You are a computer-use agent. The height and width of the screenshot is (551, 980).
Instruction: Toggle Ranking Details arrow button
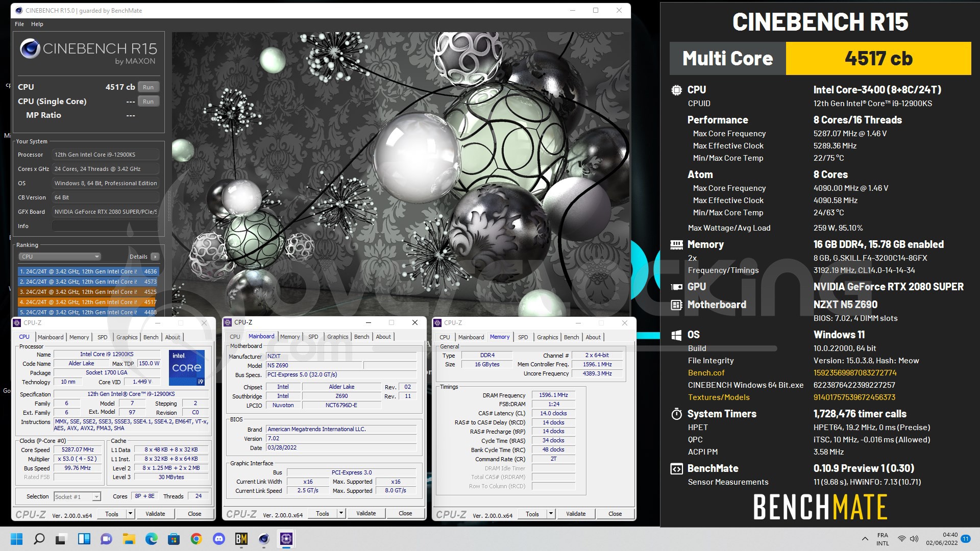tap(155, 257)
